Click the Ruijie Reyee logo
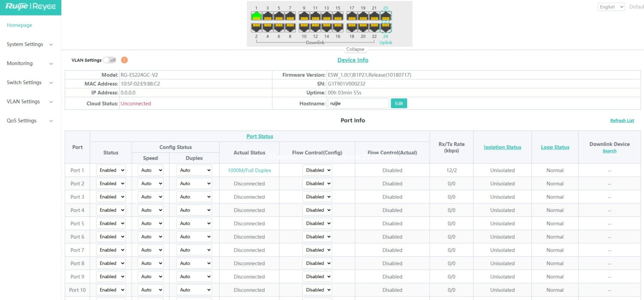Image resolution: width=644 pixels, height=300 pixels. pos(30,7)
